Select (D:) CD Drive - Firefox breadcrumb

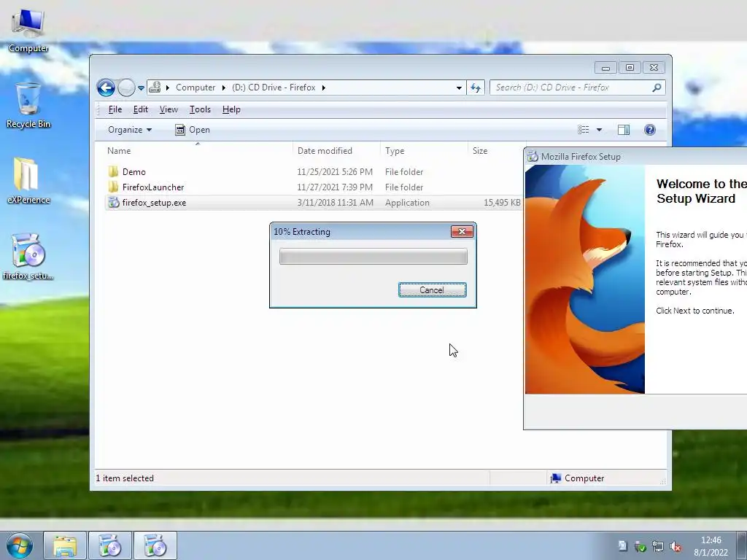(274, 87)
